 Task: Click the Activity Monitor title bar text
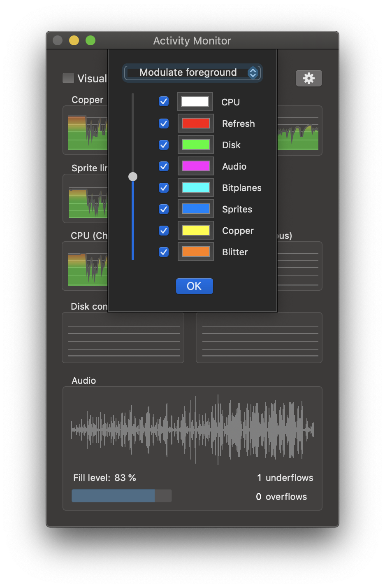pos(192,41)
